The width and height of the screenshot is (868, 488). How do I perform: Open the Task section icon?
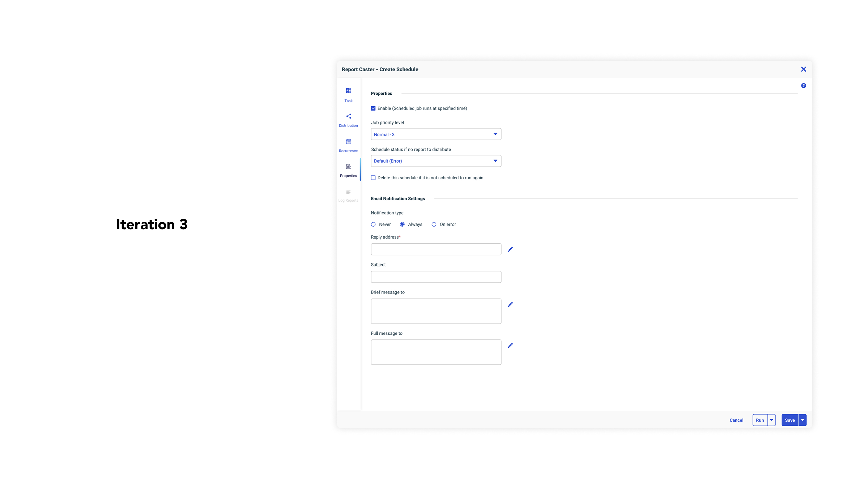[x=348, y=91]
